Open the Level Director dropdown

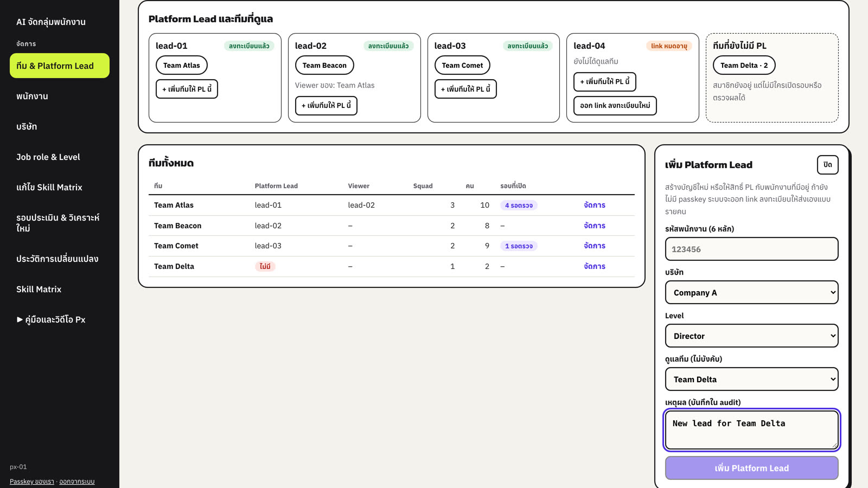pyautogui.click(x=752, y=336)
